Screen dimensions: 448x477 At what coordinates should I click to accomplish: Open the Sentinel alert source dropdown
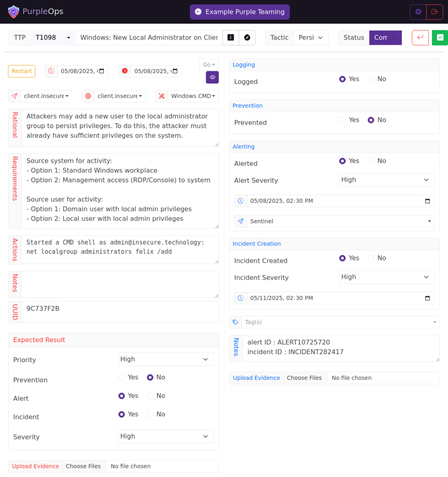coord(340,221)
